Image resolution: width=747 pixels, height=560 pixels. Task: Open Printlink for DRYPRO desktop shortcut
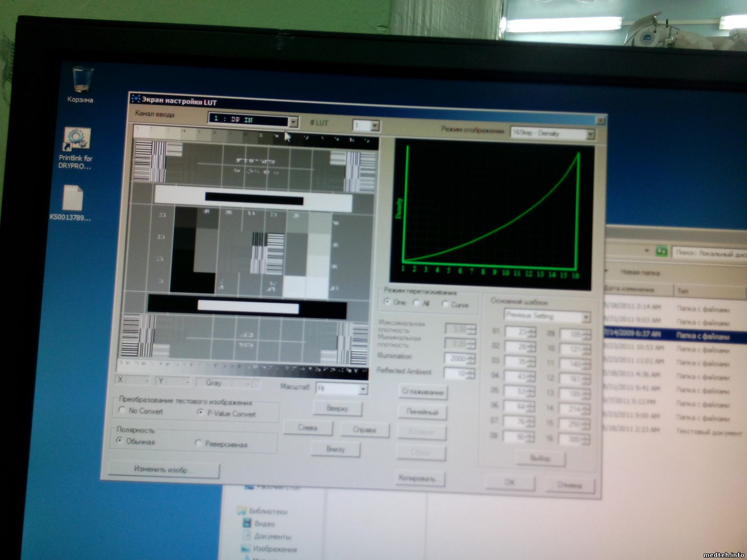pos(76,140)
